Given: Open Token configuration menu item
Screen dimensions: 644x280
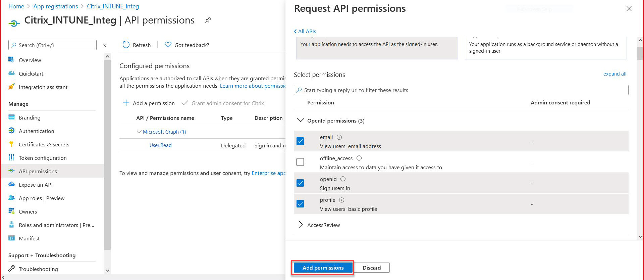Looking at the screenshot, I should tap(43, 158).
